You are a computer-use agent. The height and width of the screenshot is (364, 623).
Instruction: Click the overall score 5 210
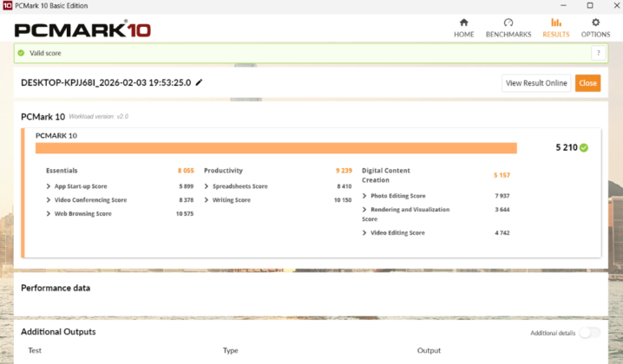pyautogui.click(x=567, y=147)
